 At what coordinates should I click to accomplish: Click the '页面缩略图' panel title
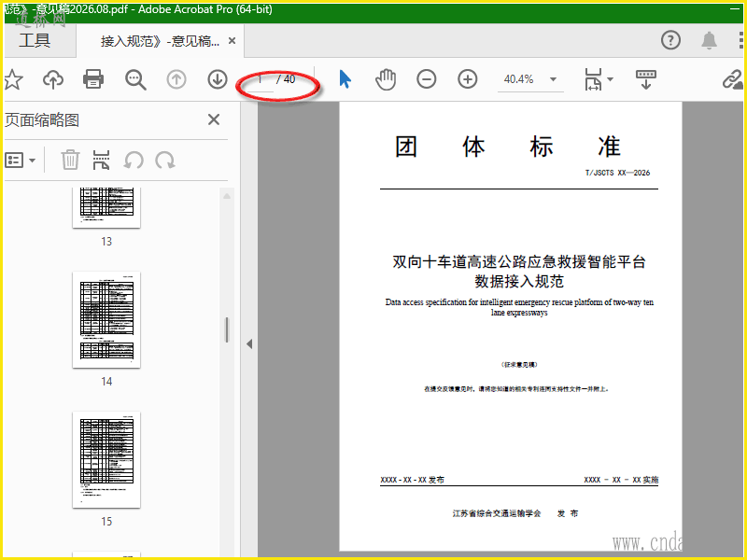42,119
